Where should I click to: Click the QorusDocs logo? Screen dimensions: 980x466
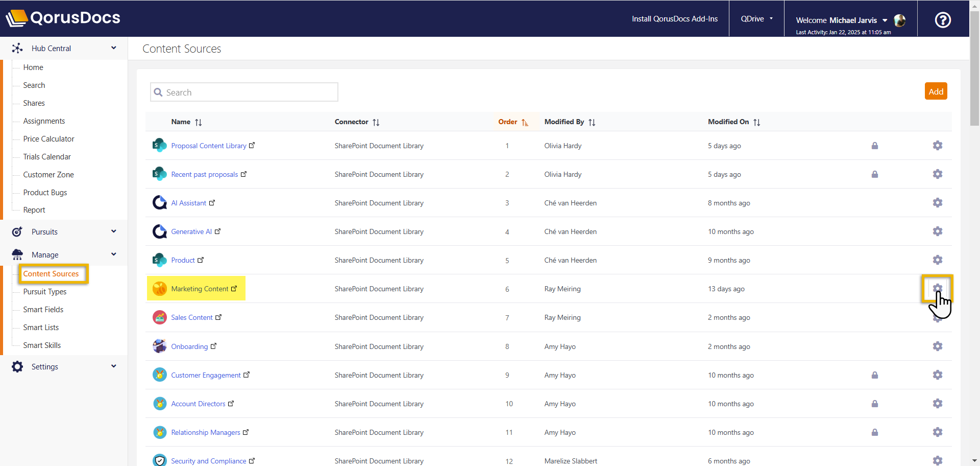[x=63, y=18]
